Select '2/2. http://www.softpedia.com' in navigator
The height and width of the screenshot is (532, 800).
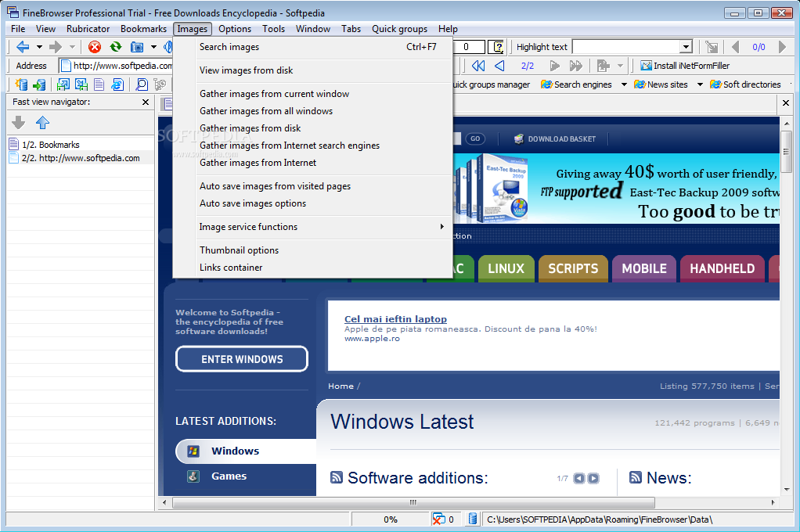click(81, 158)
